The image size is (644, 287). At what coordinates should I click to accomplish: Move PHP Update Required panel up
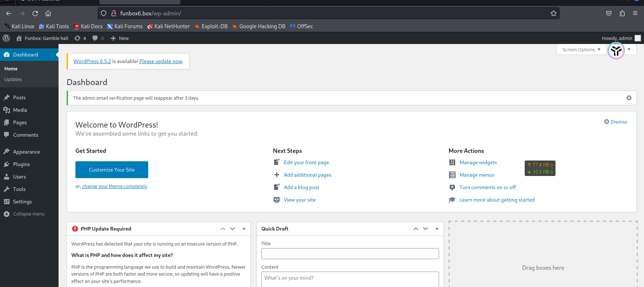point(223,228)
